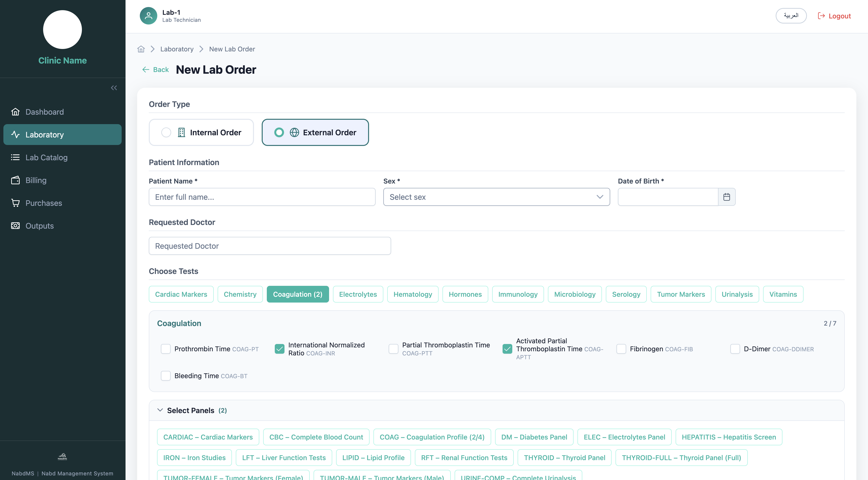
Task: Collapse sidebar with double chevron icon
Action: [114, 88]
